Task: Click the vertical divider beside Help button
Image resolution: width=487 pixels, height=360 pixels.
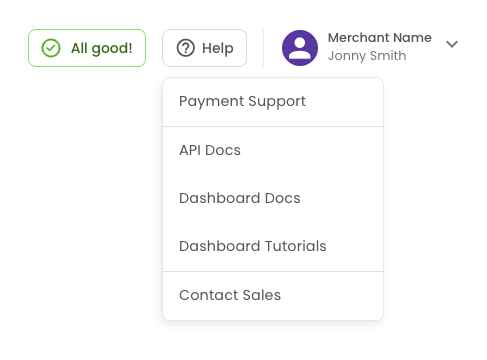Action: pyautogui.click(x=264, y=48)
